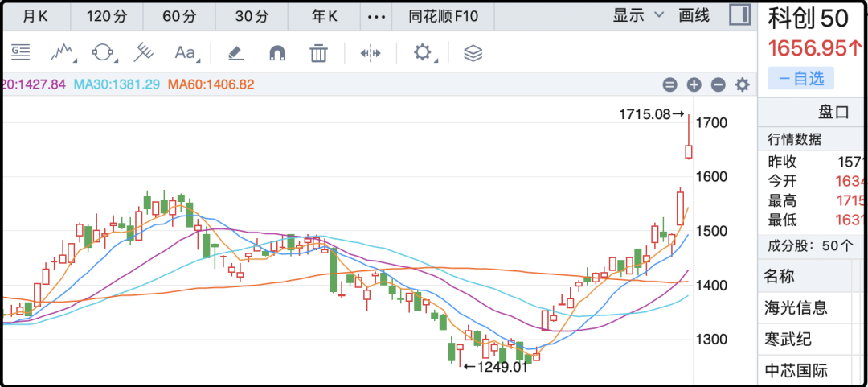Screen dimensions: 868x387
Task: Select the circle shape drawing tool
Action: pos(104,52)
